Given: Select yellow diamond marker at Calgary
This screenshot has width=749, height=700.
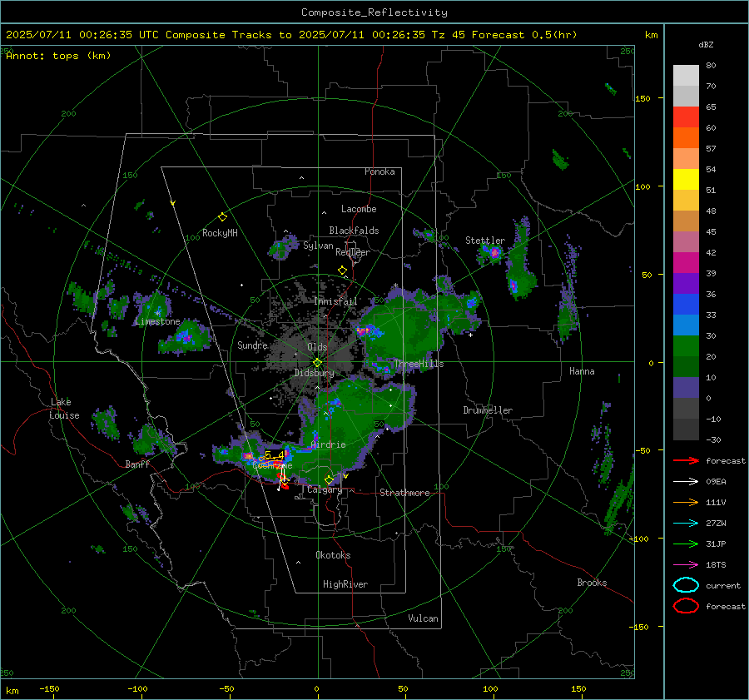Looking at the screenshot, I should [329, 479].
